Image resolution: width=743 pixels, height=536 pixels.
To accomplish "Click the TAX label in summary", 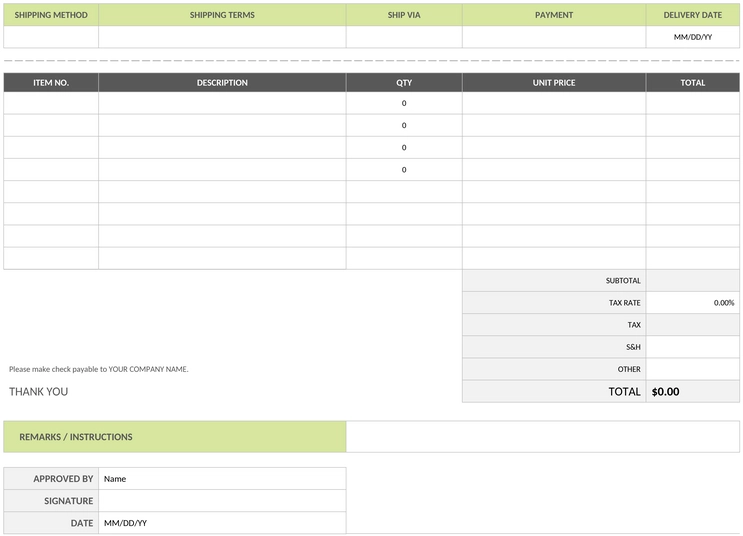I will [634, 325].
